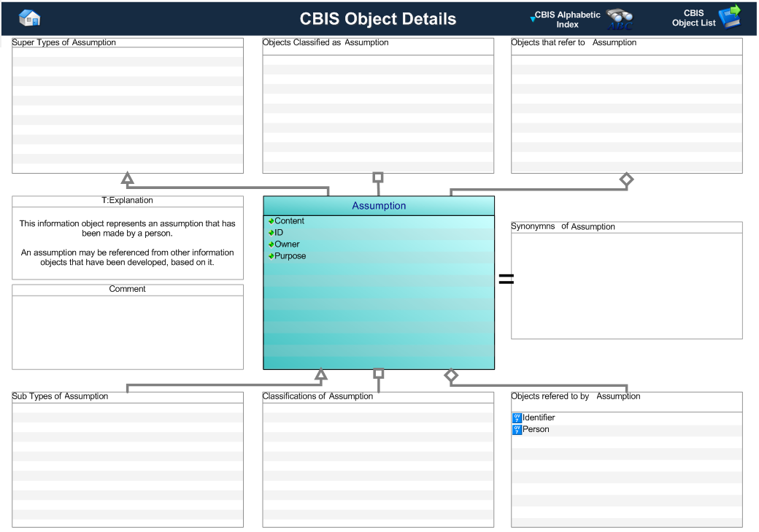Viewport: 759px width, 532px height.
Task: Click the green icon beside Content attribute
Action: click(x=271, y=221)
